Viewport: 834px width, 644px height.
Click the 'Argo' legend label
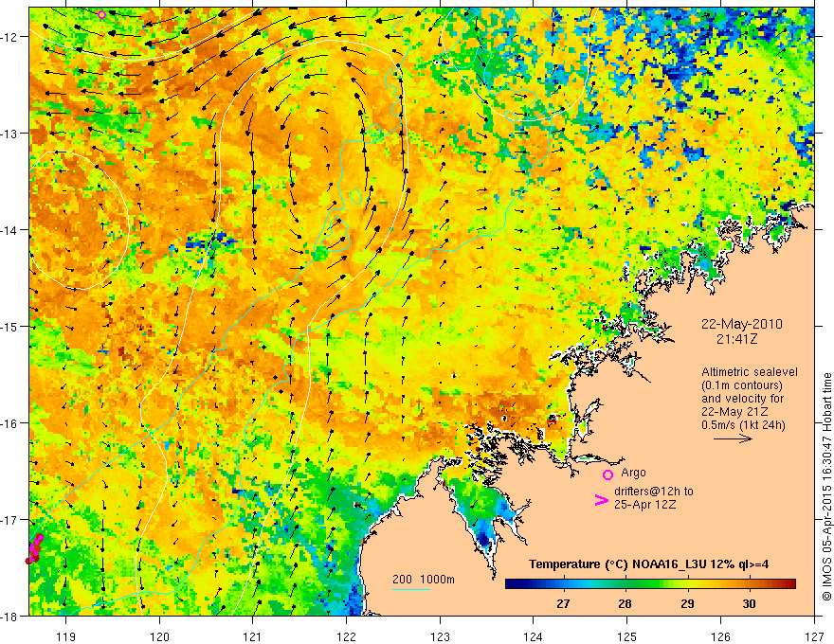point(633,473)
